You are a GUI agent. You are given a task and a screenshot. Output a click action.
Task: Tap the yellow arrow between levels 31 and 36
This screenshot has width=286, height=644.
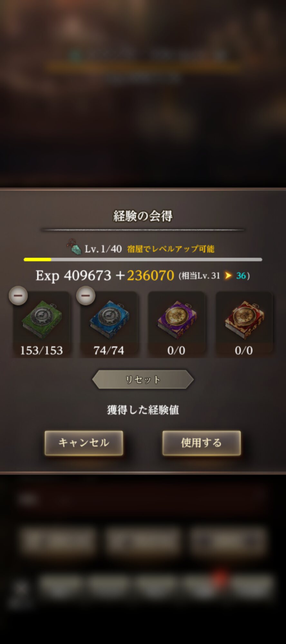pyautogui.click(x=228, y=276)
